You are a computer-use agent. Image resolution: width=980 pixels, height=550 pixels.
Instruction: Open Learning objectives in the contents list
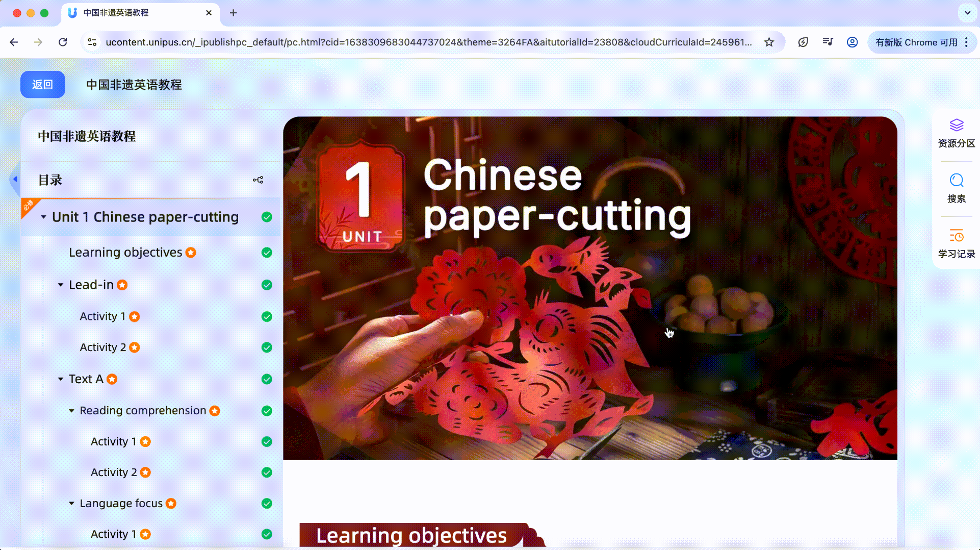(x=125, y=253)
